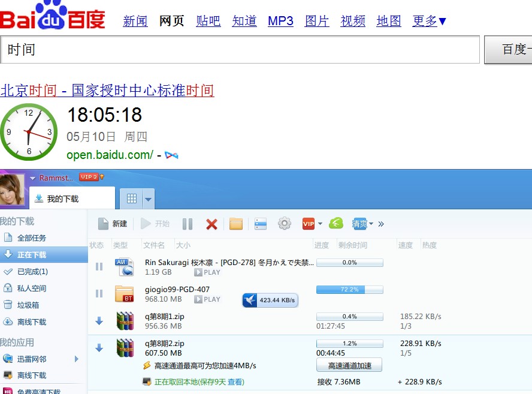The width and height of the screenshot is (532, 394).
Task: Select 已完成(1) in the sidebar
Action: pos(32,272)
